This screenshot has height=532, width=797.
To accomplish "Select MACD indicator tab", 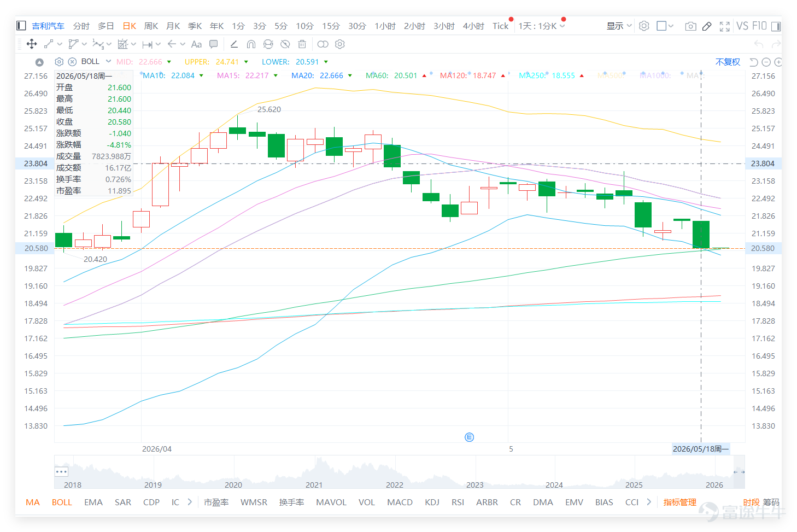I will point(400,502).
